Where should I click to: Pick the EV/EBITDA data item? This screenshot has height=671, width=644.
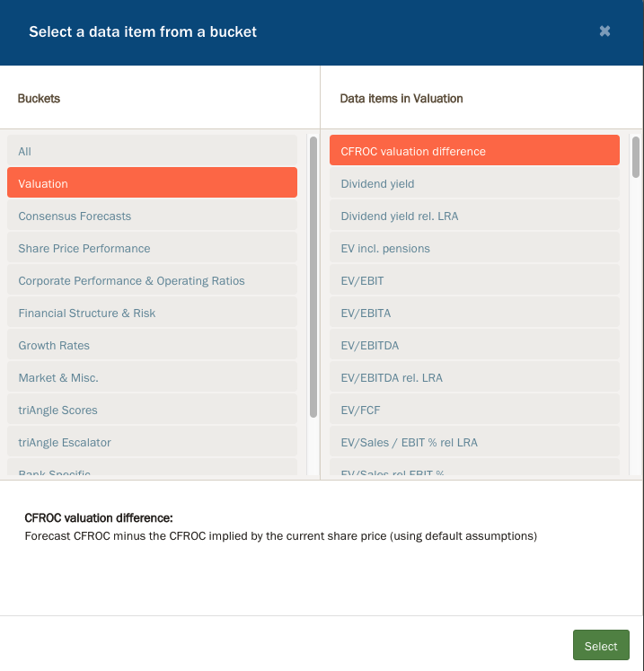click(x=474, y=345)
